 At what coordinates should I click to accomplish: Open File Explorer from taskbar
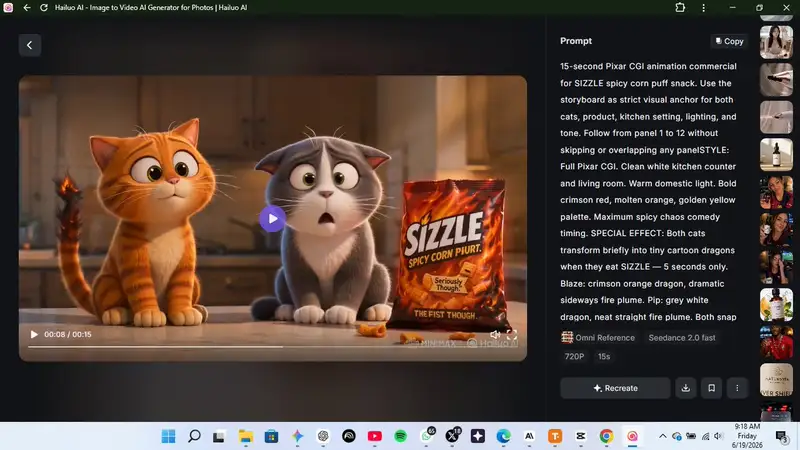245,436
